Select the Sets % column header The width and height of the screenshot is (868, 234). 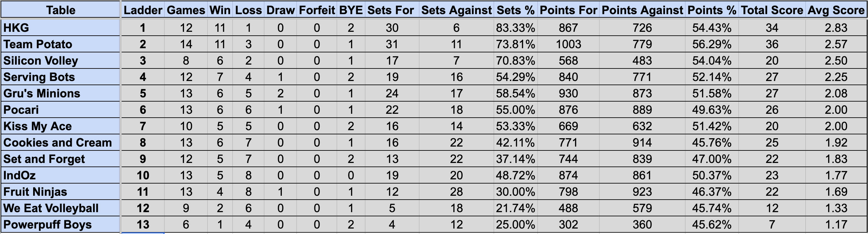pos(515,10)
